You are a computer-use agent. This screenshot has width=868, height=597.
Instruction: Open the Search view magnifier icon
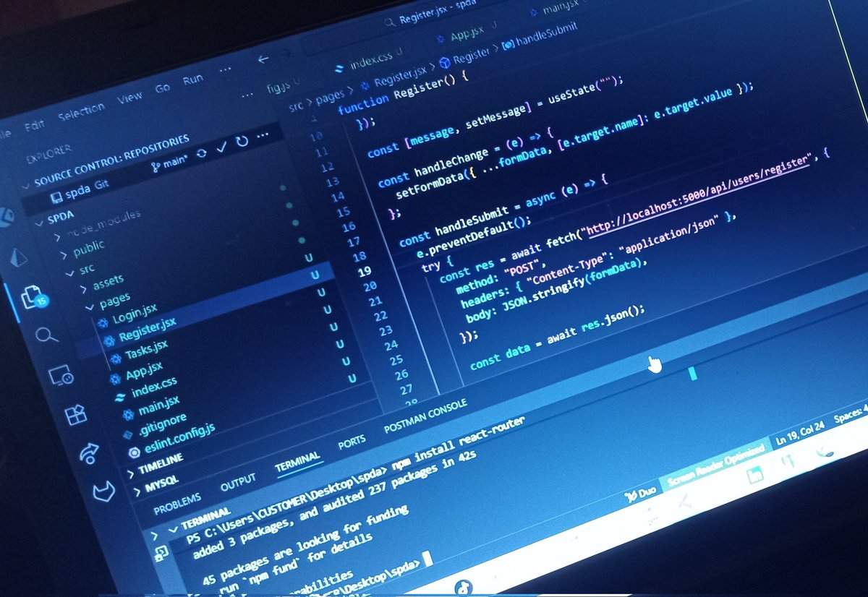pyautogui.click(x=46, y=335)
